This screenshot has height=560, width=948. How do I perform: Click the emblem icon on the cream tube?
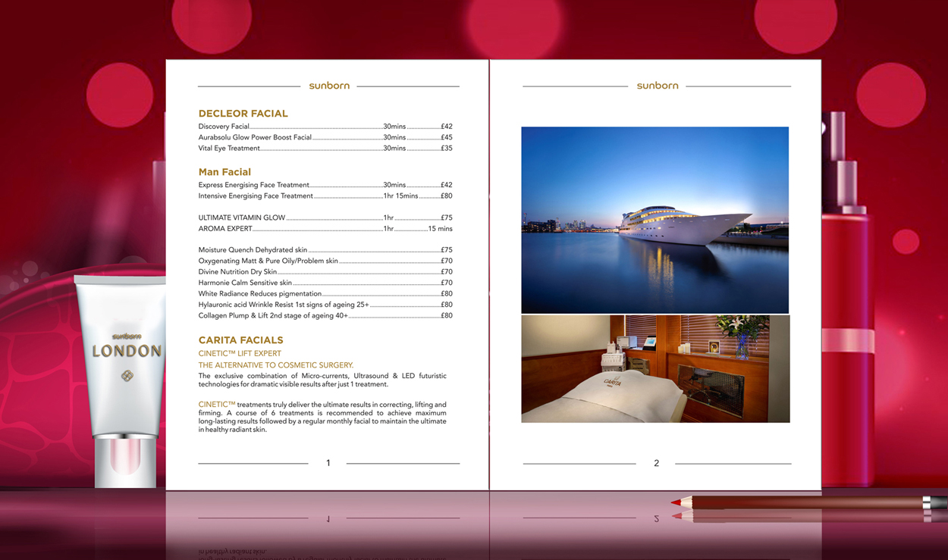(127, 375)
